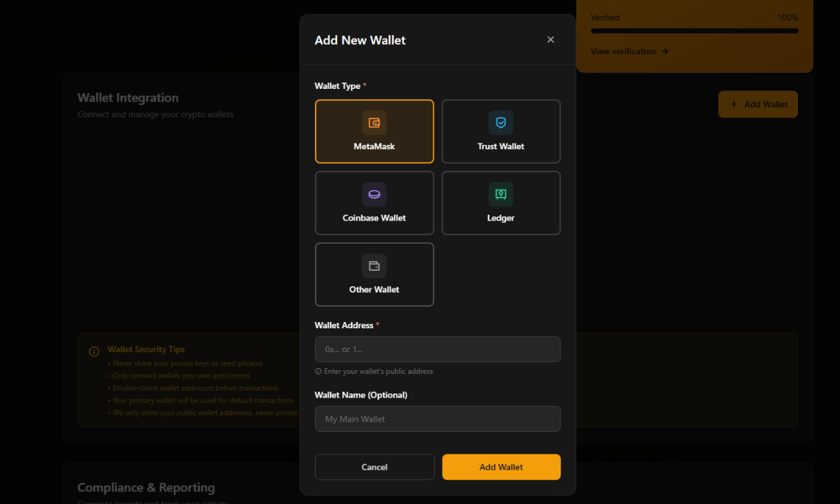Click the Wallet Integration section heading
The height and width of the screenshot is (504, 840).
(128, 97)
